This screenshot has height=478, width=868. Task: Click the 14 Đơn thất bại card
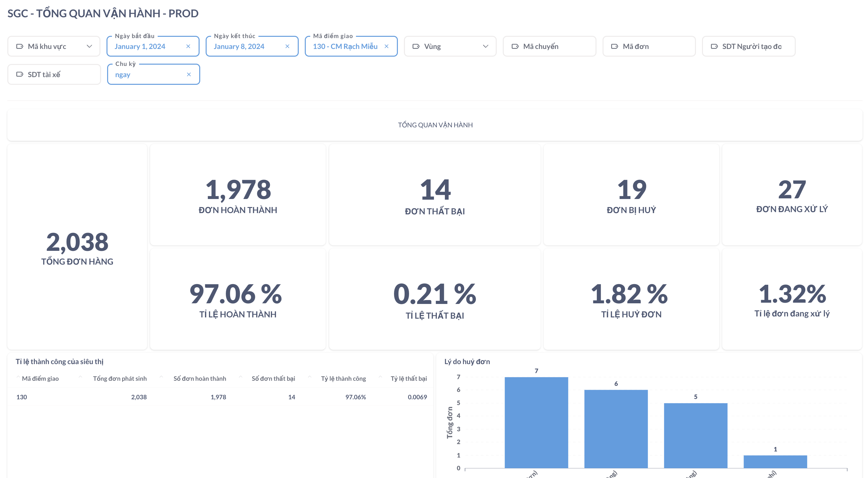point(435,195)
